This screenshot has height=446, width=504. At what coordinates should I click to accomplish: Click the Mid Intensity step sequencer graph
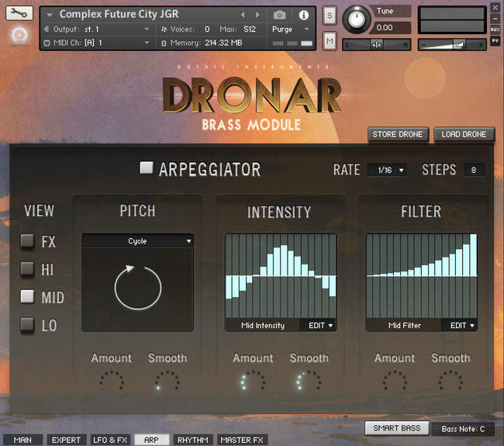(281, 276)
